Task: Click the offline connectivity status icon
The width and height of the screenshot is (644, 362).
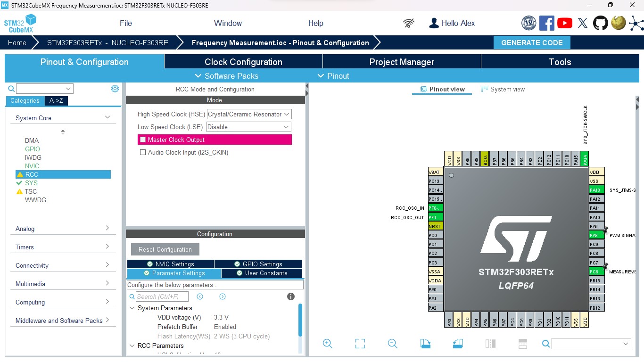Action: pos(409,23)
